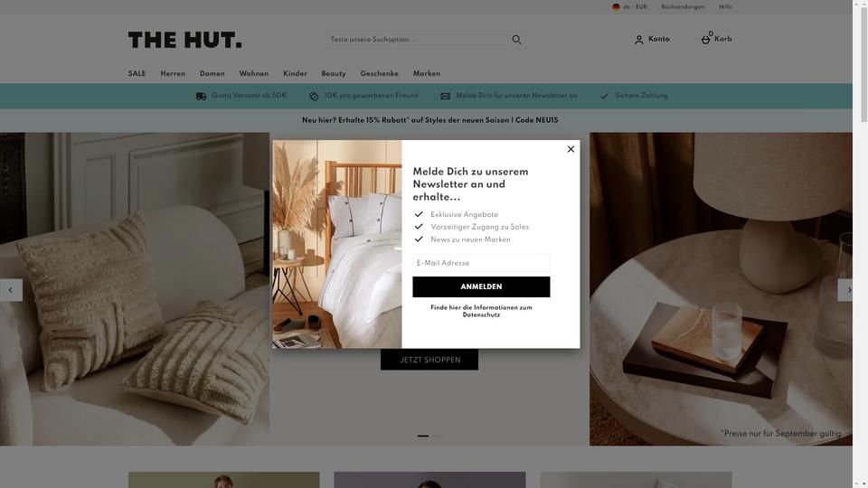Click the refer-a-friend icon beside 10€ offer

point(314,97)
